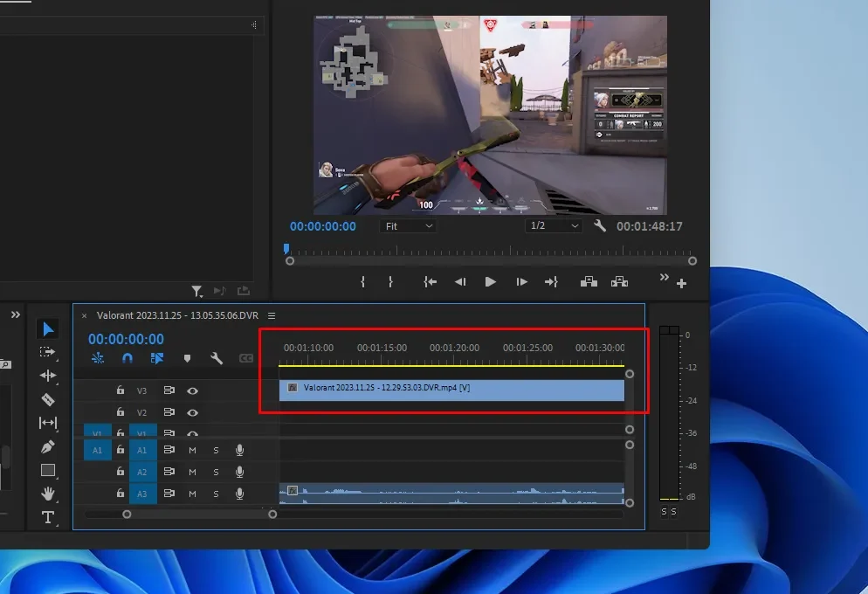Screen dimensions: 868x594
Task: Close the Valorant 13.05.35.06.DVR sequence tab
Action: (x=84, y=315)
